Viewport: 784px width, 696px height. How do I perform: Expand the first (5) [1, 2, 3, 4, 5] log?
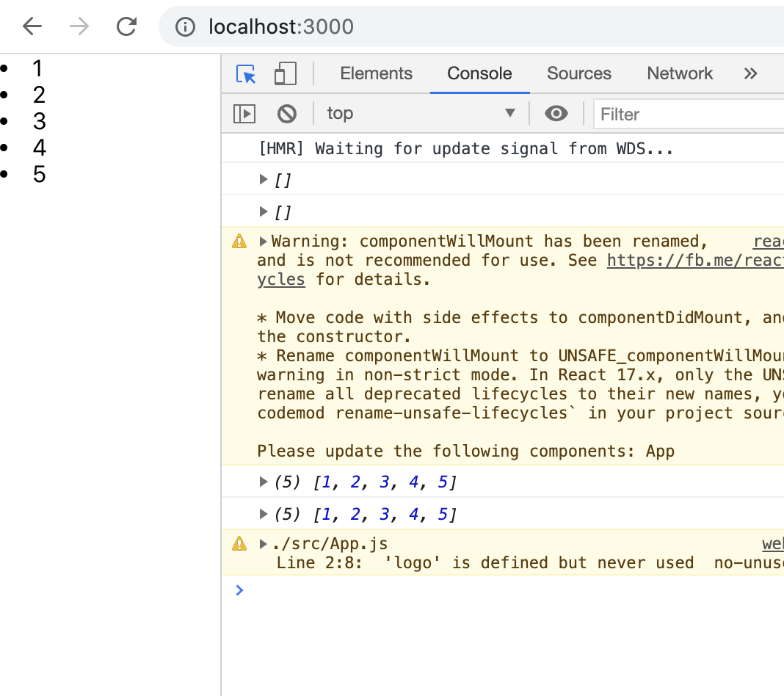[264, 482]
